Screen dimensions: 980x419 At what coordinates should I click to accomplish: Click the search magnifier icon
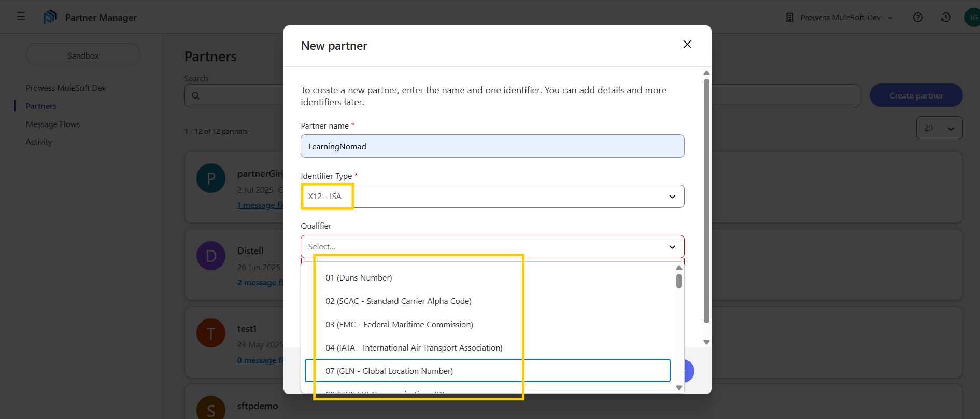click(x=196, y=96)
